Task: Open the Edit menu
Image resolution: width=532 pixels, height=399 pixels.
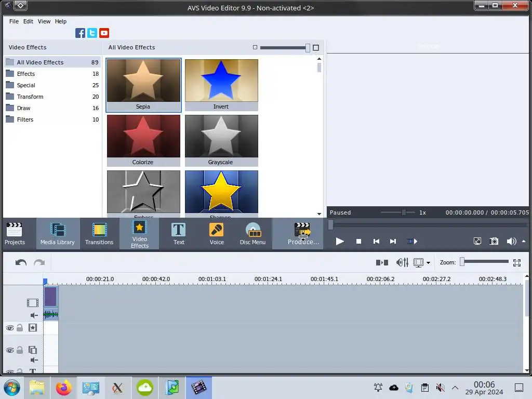Action: pyautogui.click(x=28, y=21)
